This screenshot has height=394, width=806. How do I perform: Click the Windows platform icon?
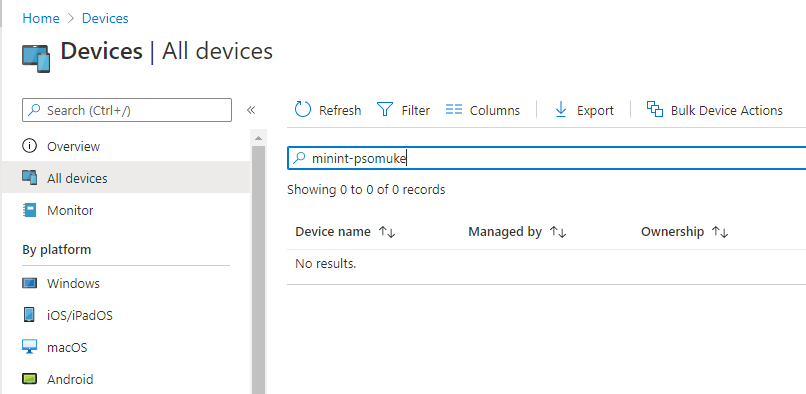coord(29,283)
